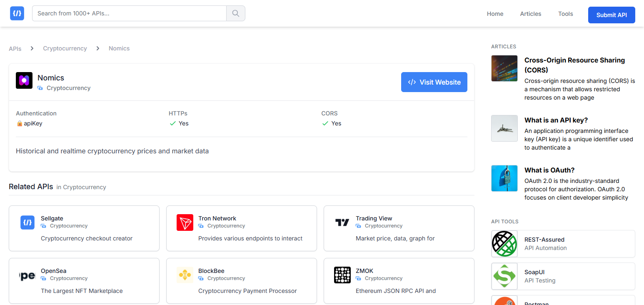Open the BlockBee card title

[x=211, y=271]
